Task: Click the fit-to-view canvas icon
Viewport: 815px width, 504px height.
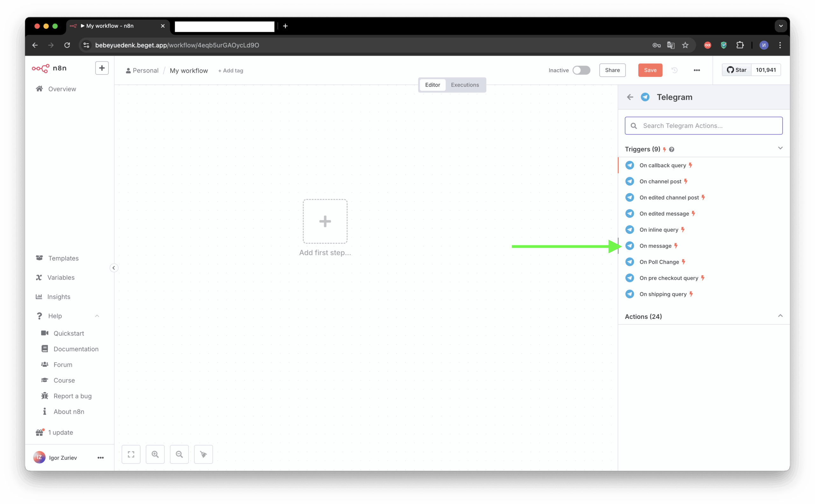Action: (131, 454)
